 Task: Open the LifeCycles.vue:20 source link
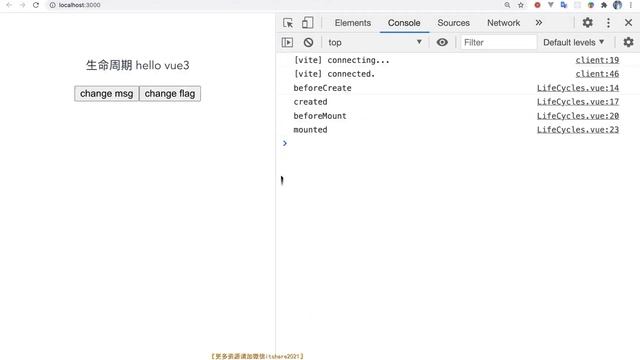click(578, 116)
